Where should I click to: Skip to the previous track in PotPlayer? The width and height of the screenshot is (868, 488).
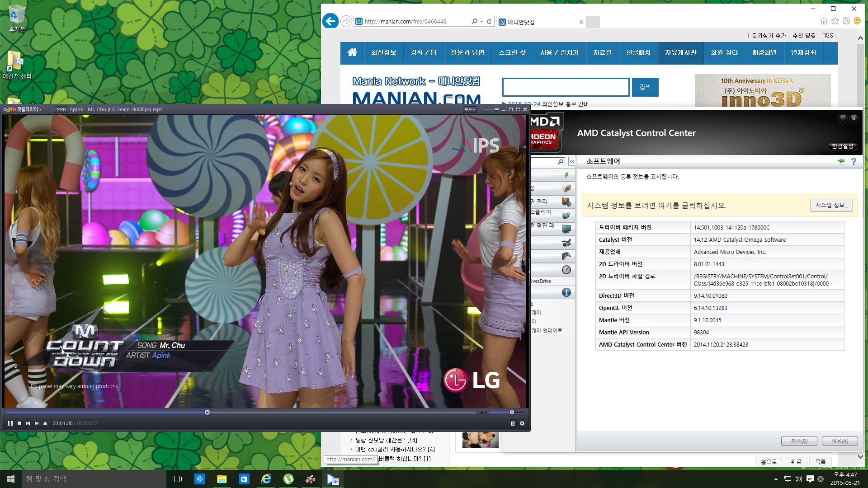(28, 423)
